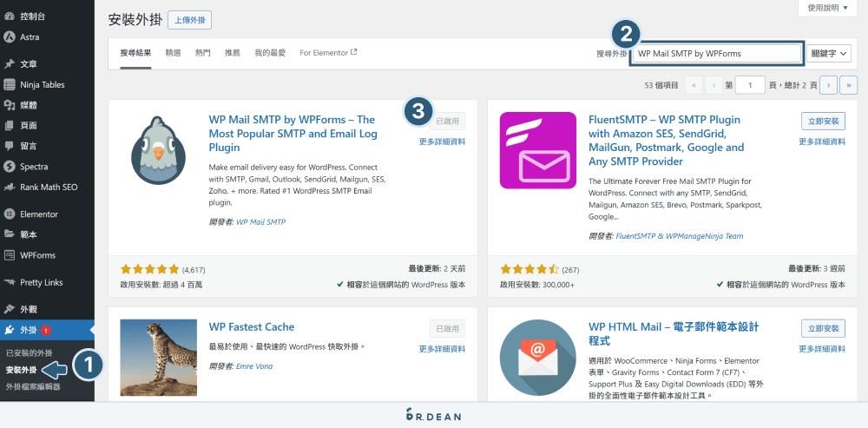The height and width of the screenshot is (428, 868).
Task: Open the WP Mail SMTP pigeon plugin icon
Action: [x=158, y=150]
